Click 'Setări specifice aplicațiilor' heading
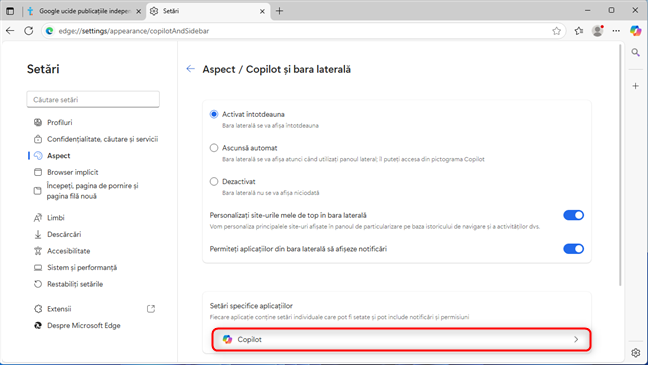The image size is (648, 365). [251, 306]
